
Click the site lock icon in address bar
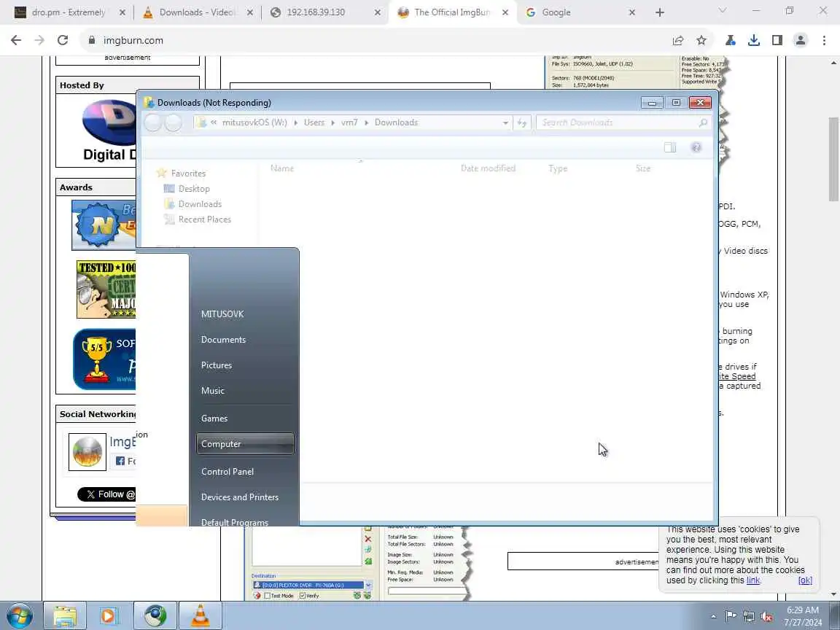coord(92,40)
